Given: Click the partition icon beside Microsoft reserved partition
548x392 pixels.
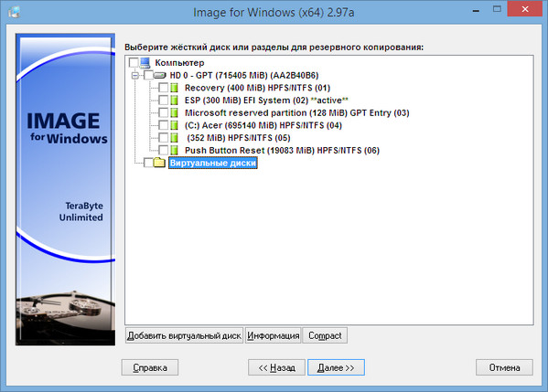Looking at the screenshot, I should pos(175,112).
